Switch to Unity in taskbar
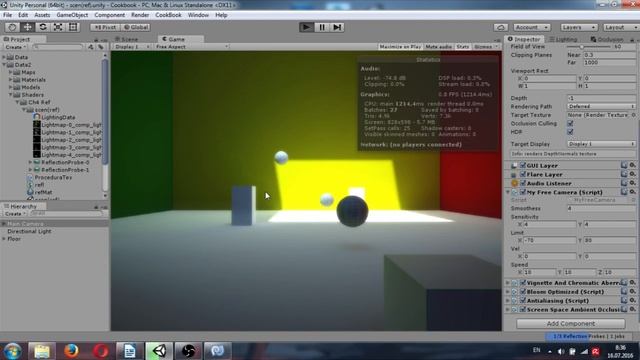 tap(159, 351)
